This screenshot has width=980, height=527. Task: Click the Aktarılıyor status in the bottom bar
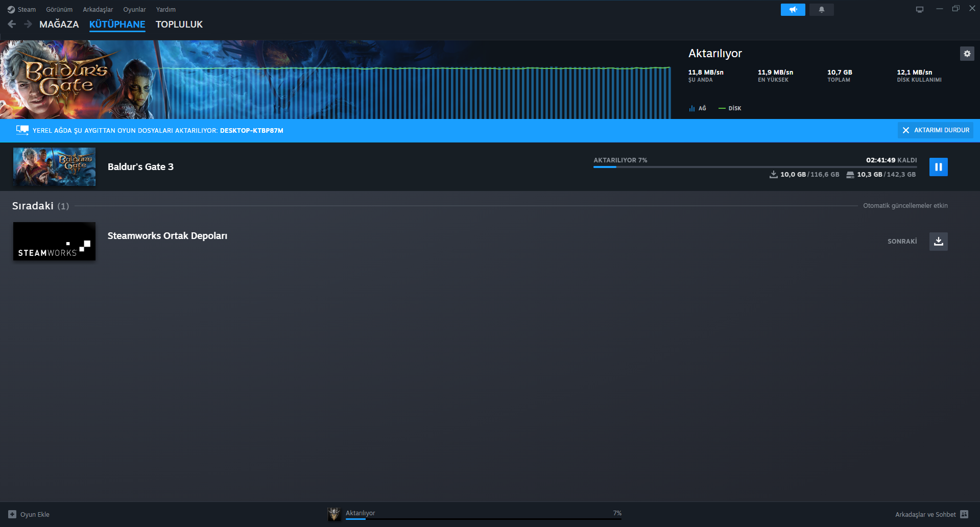tap(360, 513)
